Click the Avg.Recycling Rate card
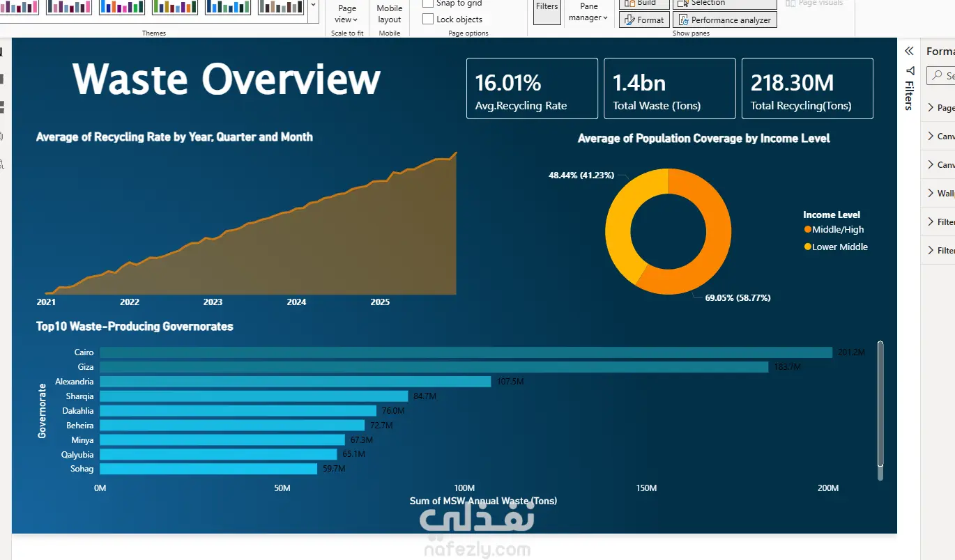 532,88
